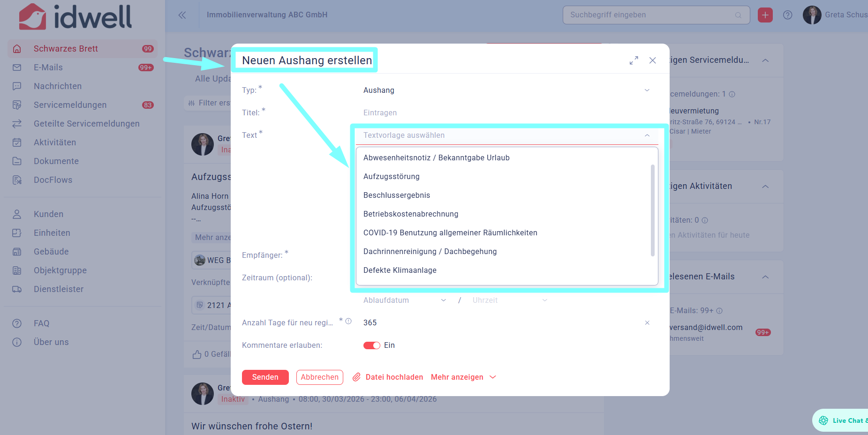This screenshot has height=435, width=868.
Task: Click the Titel input field
Action: (506, 112)
